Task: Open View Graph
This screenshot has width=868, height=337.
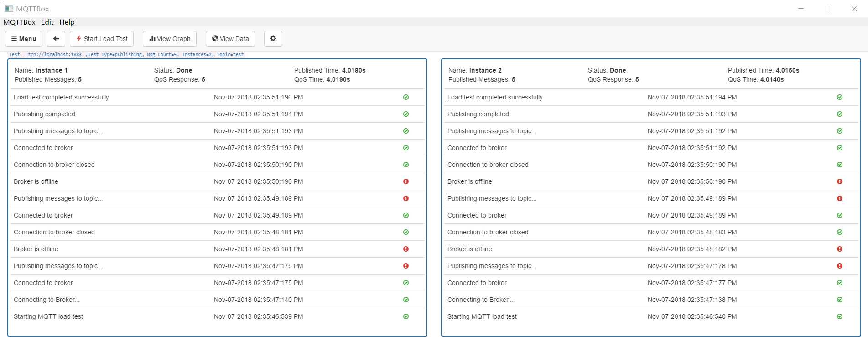Action: click(170, 39)
